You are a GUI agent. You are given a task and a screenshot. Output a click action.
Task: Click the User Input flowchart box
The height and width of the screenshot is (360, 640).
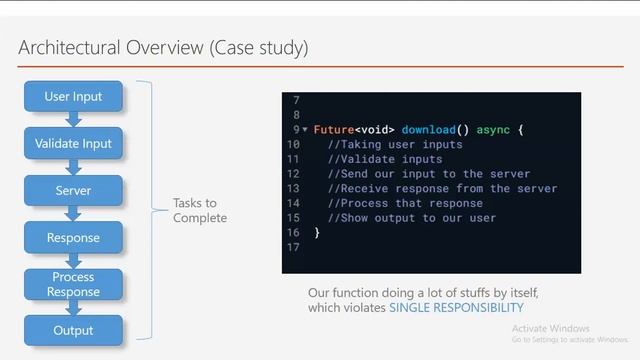73,96
